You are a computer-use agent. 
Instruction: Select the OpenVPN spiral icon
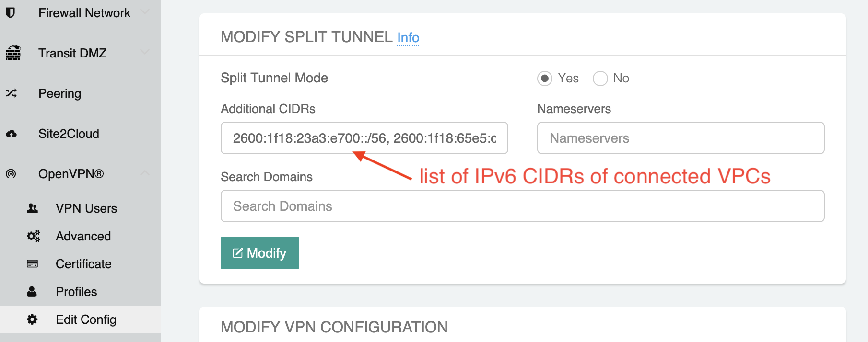click(x=12, y=173)
